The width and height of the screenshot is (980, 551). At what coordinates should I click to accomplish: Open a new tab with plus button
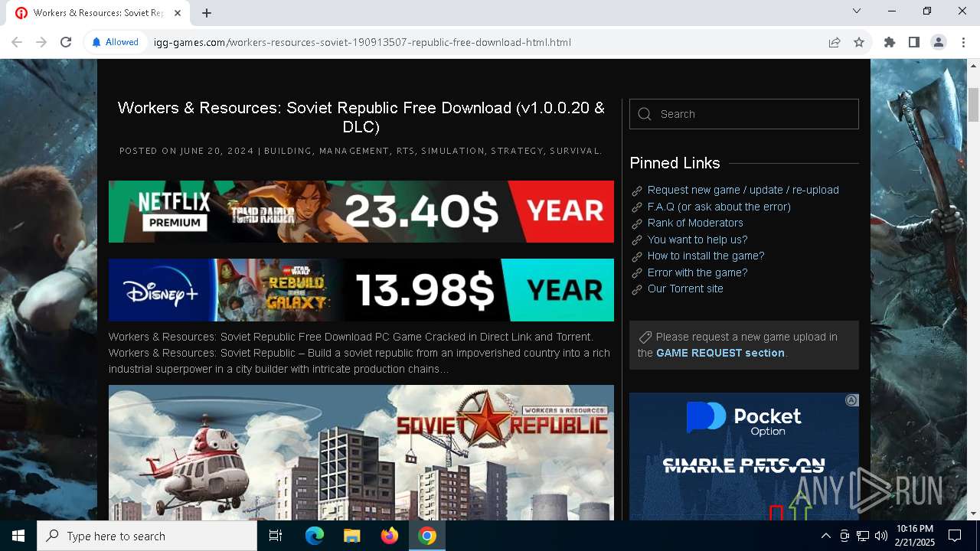point(207,13)
